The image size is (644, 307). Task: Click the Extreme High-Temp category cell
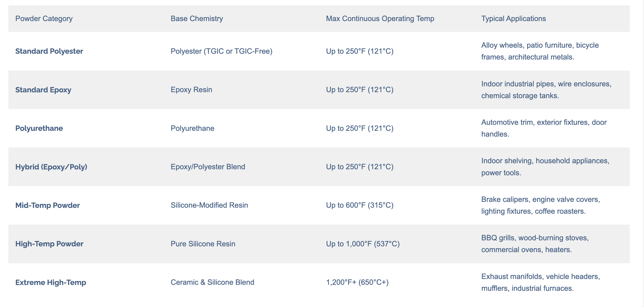[x=51, y=282]
